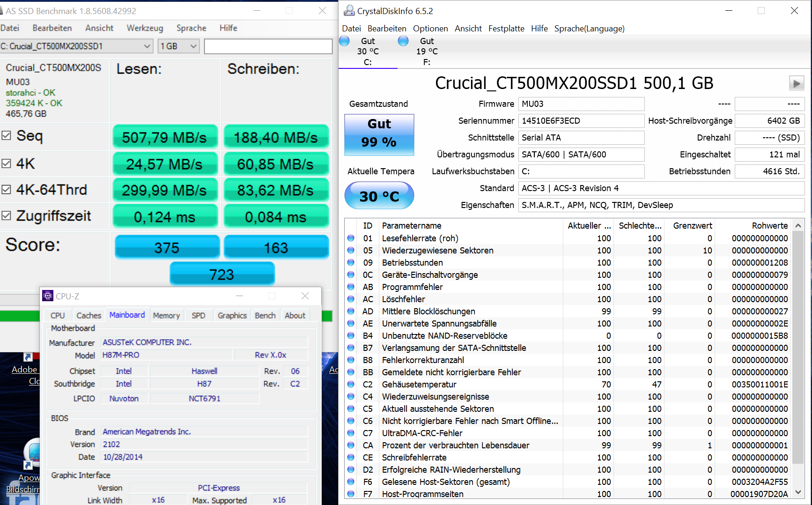
Task: Toggle the 4K-64Thrd benchmark checkbox
Action: click(x=6, y=189)
